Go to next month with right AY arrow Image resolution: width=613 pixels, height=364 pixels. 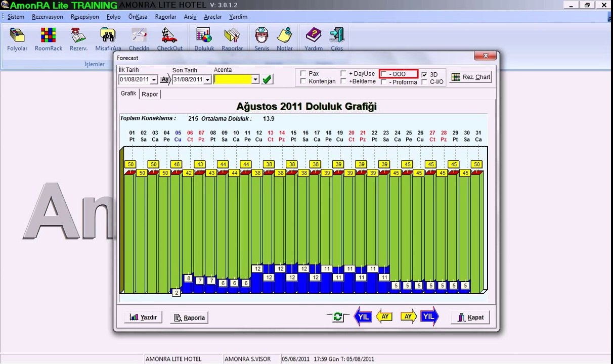[x=408, y=317]
